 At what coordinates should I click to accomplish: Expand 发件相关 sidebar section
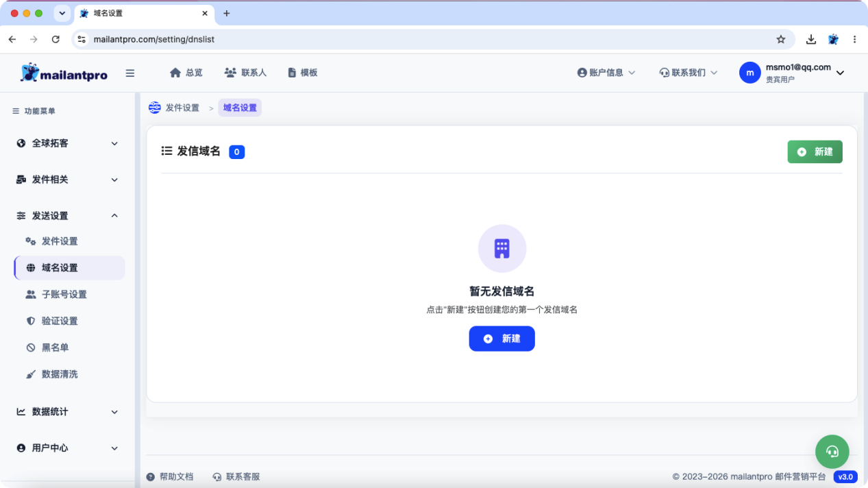(x=67, y=180)
